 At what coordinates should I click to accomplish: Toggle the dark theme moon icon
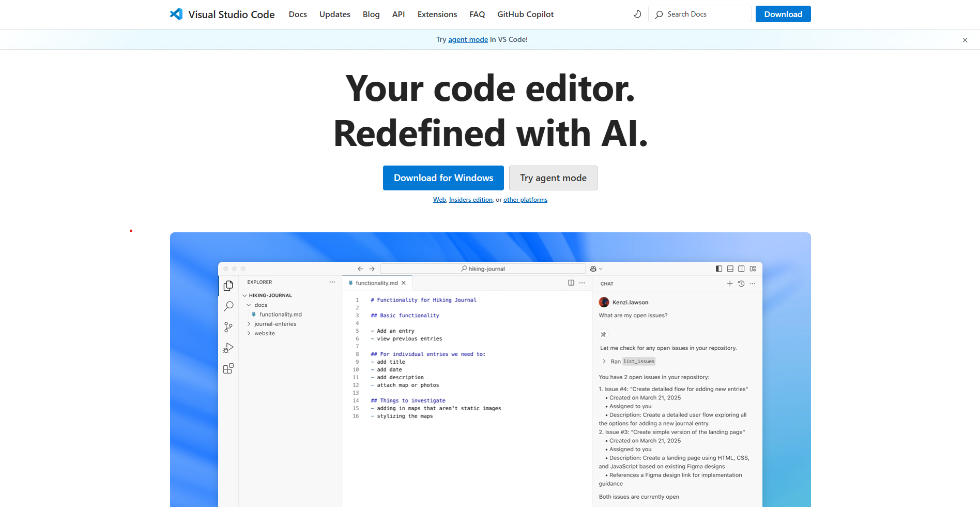click(x=637, y=14)
